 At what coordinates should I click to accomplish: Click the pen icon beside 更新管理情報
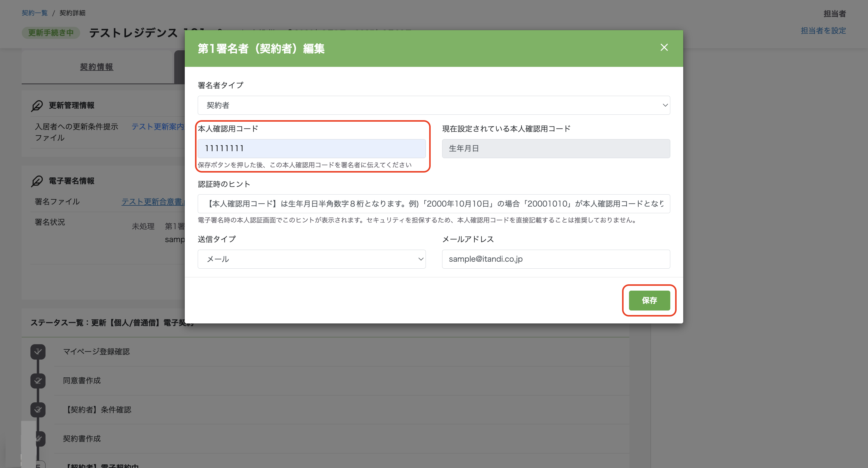click(37, 106)
